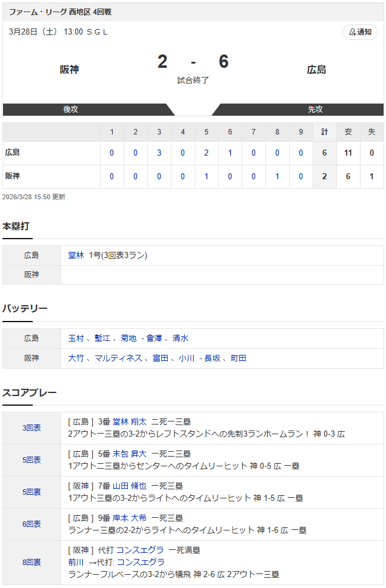Open 阪神 inning 8 score of 1

pyautogui.click(x=277, y=176)
